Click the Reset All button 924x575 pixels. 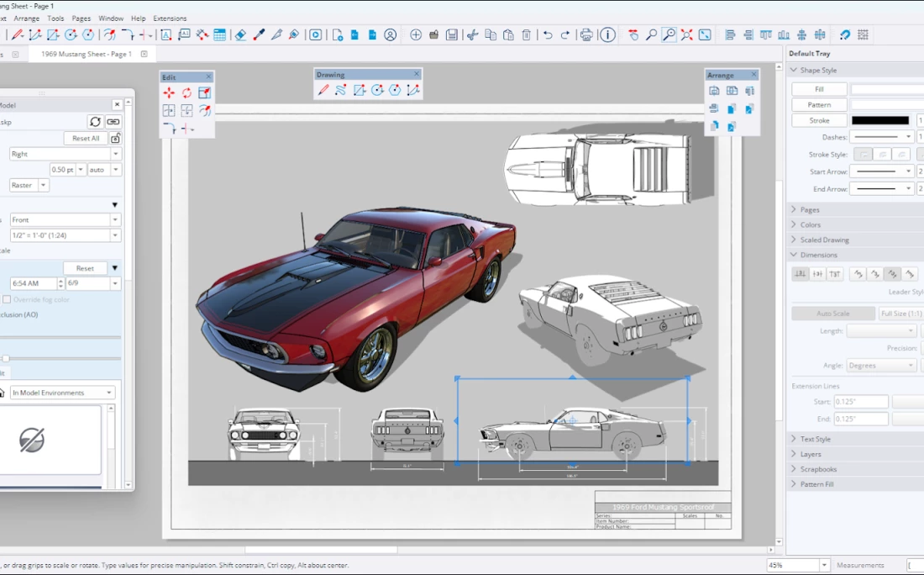(85, 138)
